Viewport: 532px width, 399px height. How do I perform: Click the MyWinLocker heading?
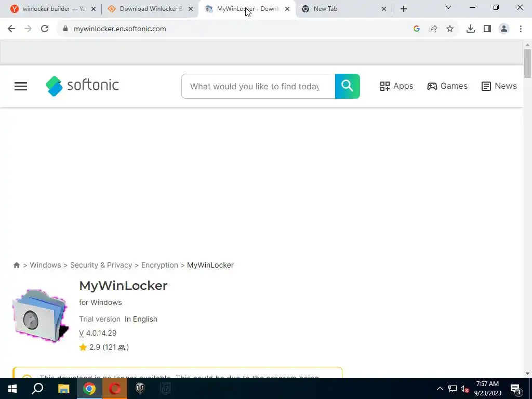pyautogui.click(x=123, y=286)
